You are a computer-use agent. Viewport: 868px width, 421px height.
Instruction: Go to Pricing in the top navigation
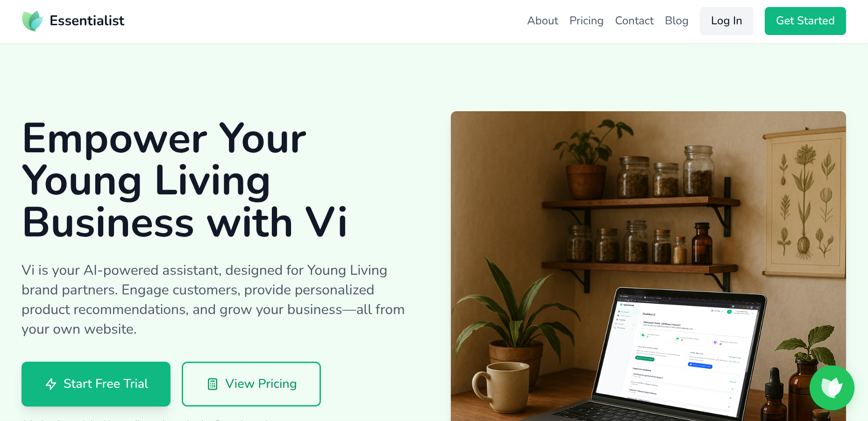click(586, 21)
